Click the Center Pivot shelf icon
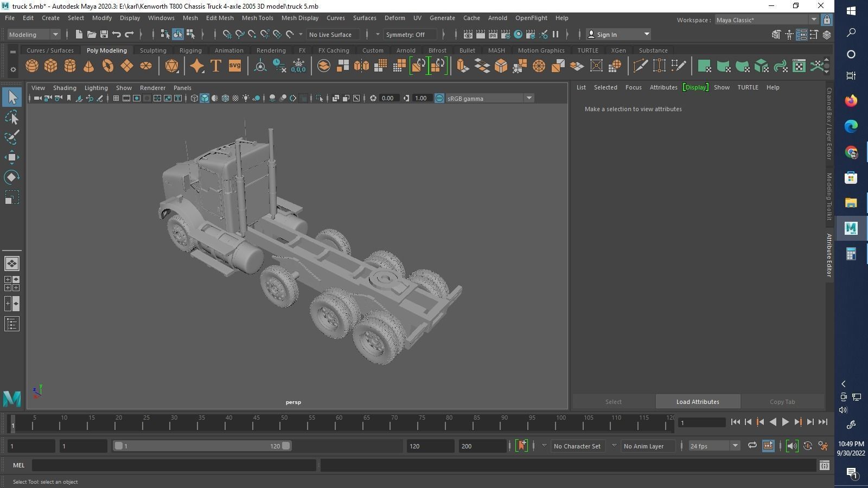The height and width of the screenshot is (488, 868). 260,66
